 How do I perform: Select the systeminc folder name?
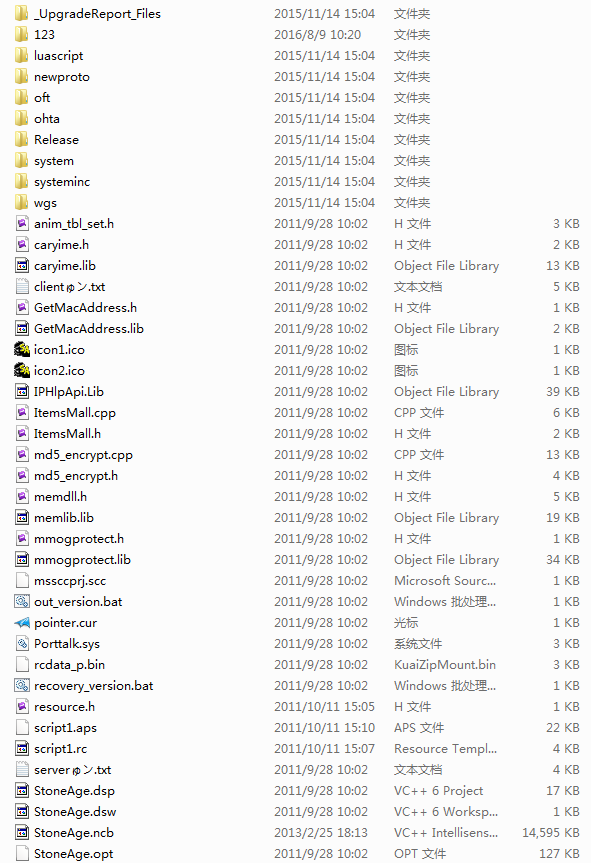tap(62, 182)
